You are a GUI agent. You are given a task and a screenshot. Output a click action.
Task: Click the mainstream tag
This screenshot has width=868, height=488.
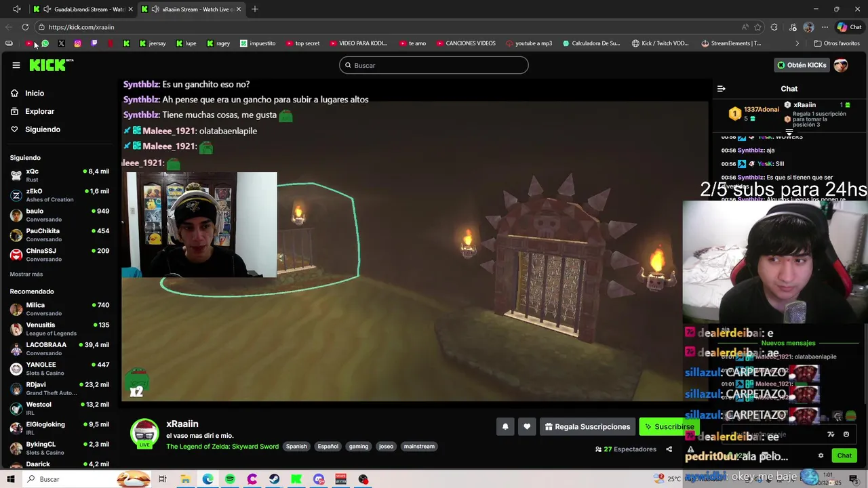[419, 447]
